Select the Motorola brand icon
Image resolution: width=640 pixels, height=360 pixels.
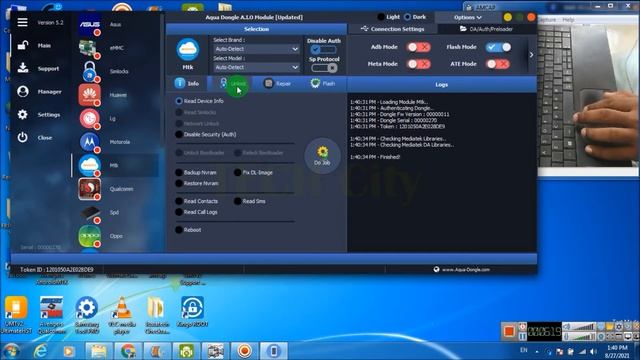click(89, 142)
